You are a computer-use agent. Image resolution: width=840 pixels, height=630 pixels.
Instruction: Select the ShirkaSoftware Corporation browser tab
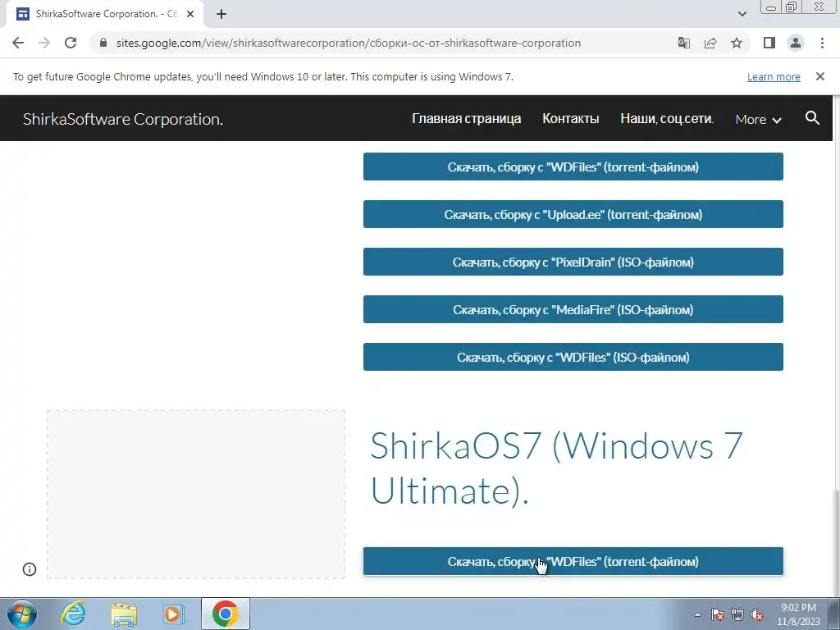105,14
